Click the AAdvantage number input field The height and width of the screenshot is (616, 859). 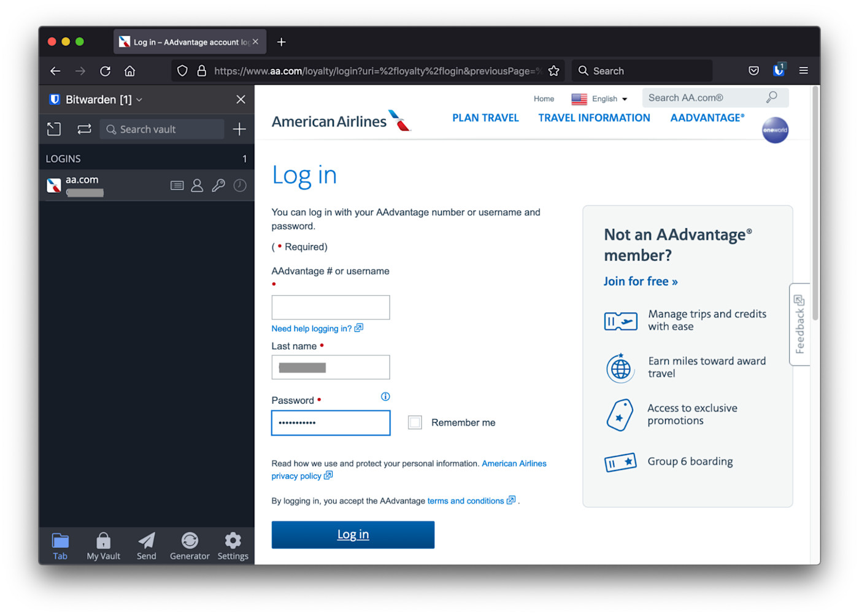coord(330,307)
